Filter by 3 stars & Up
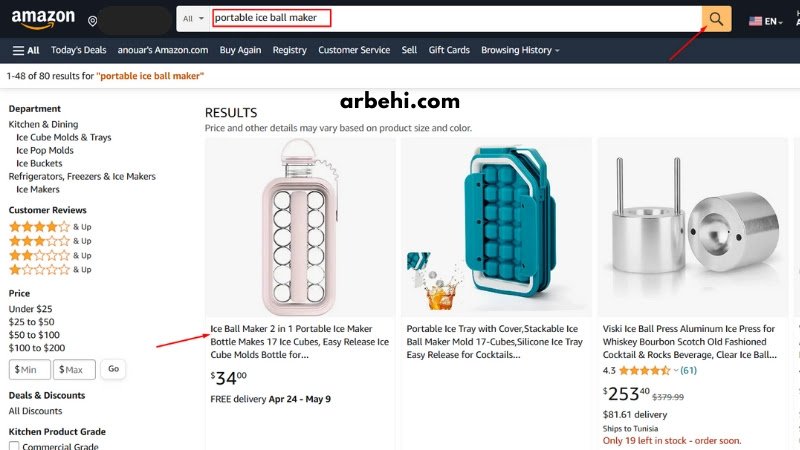The image size is (800, 450). coord(50,241)
